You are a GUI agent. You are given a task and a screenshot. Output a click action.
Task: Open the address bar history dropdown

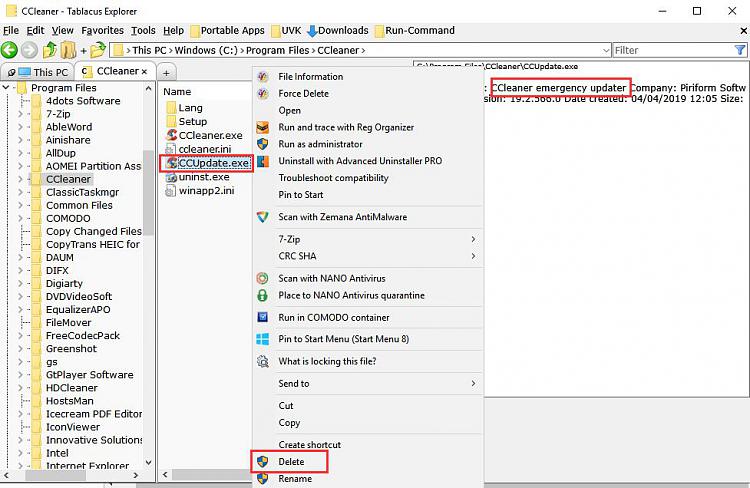click(x=606, y=50)
